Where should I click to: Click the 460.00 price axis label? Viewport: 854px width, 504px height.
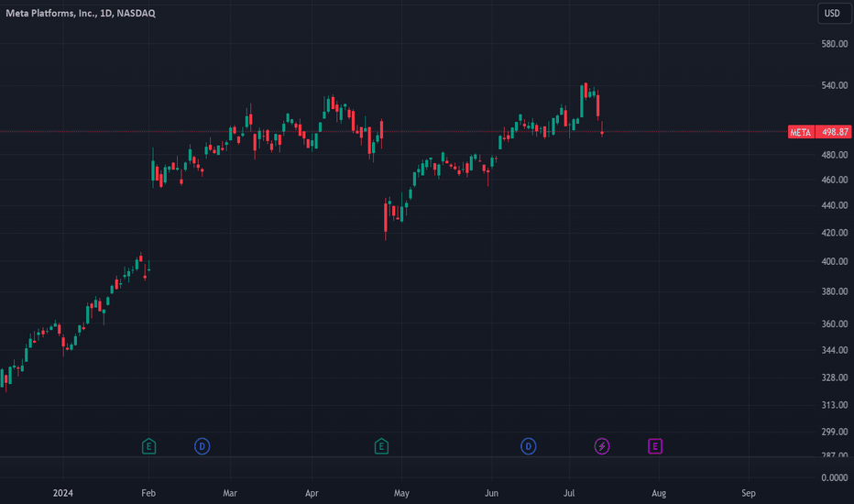point(835,180)
